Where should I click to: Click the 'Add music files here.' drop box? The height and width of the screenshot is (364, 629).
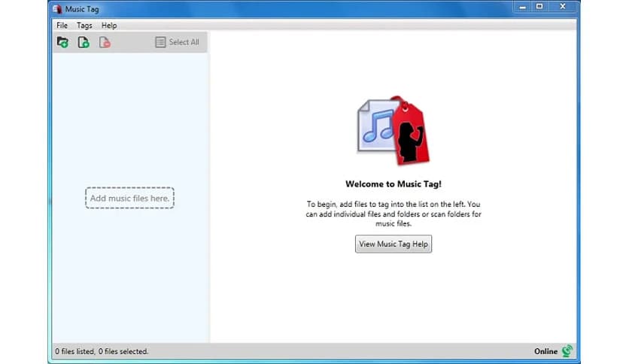tap(129, 198)
